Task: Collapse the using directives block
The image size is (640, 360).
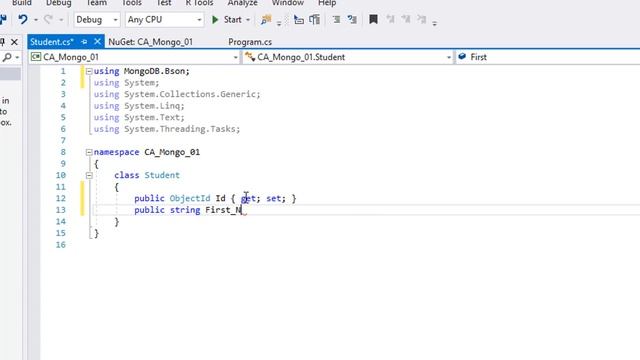Action: pos(89,71)
